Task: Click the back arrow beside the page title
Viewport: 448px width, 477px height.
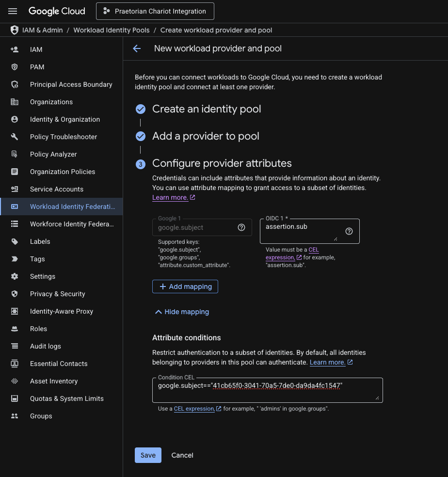Action: click(137, 48)
